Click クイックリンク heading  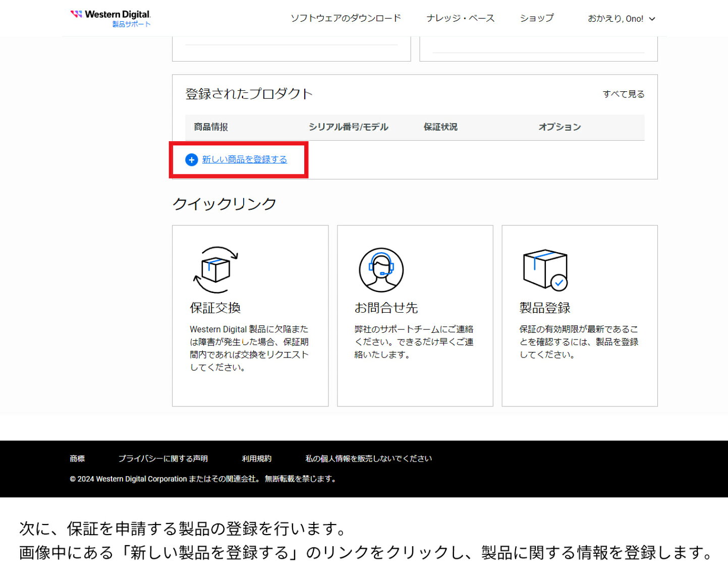[225, 204]
